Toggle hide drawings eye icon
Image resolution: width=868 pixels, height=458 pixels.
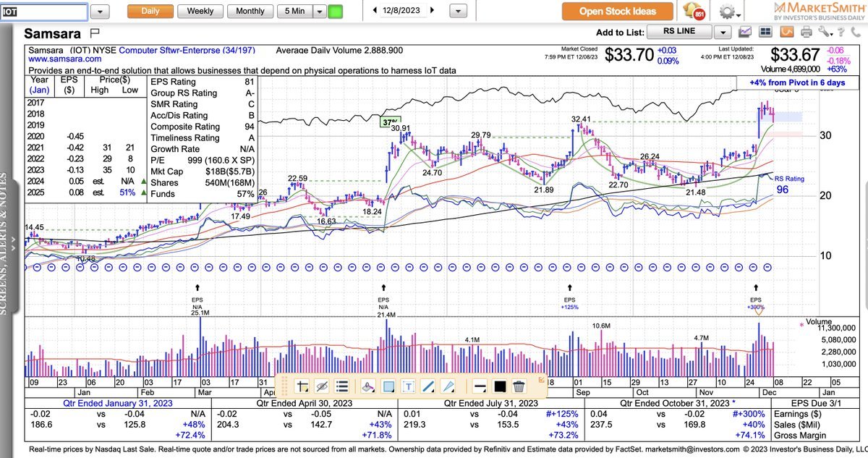(x=323, y=386)
